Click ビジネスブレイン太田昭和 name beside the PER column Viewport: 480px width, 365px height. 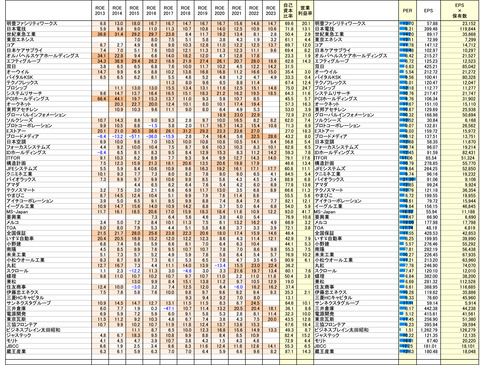[342, 330]
